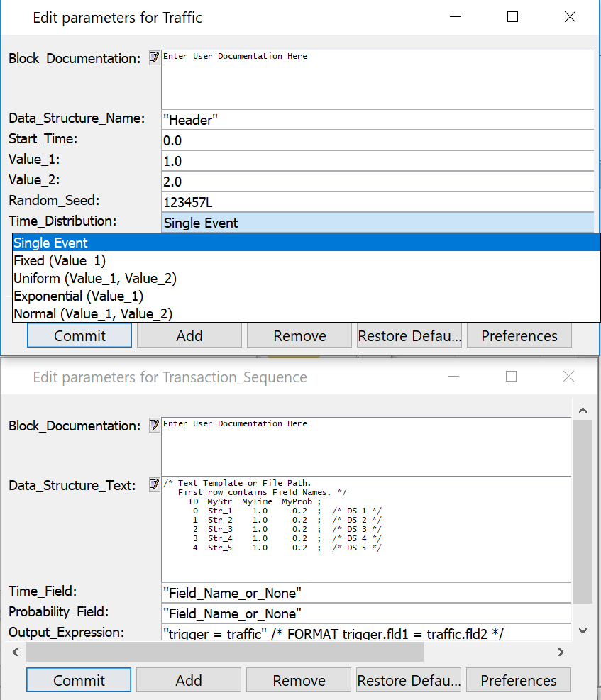Close the Transaction_Sequence parameters window
This screenshot has width=601, height=700.
(568, 377)
